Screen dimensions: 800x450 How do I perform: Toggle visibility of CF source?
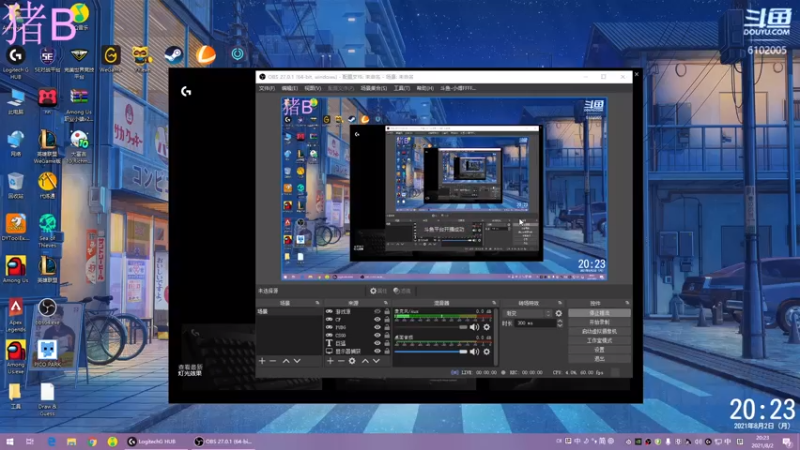pos(378,319)
